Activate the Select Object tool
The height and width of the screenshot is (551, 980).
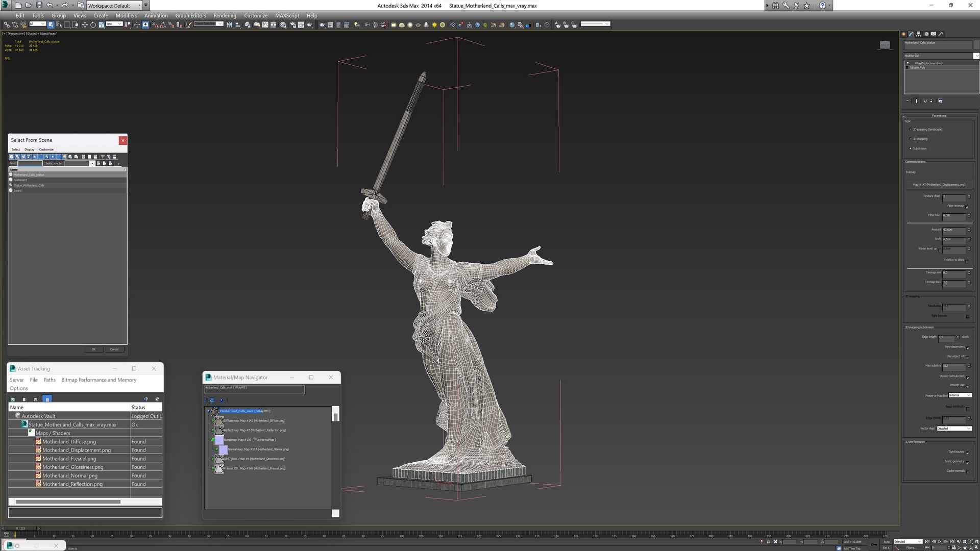tap(51, 24)
